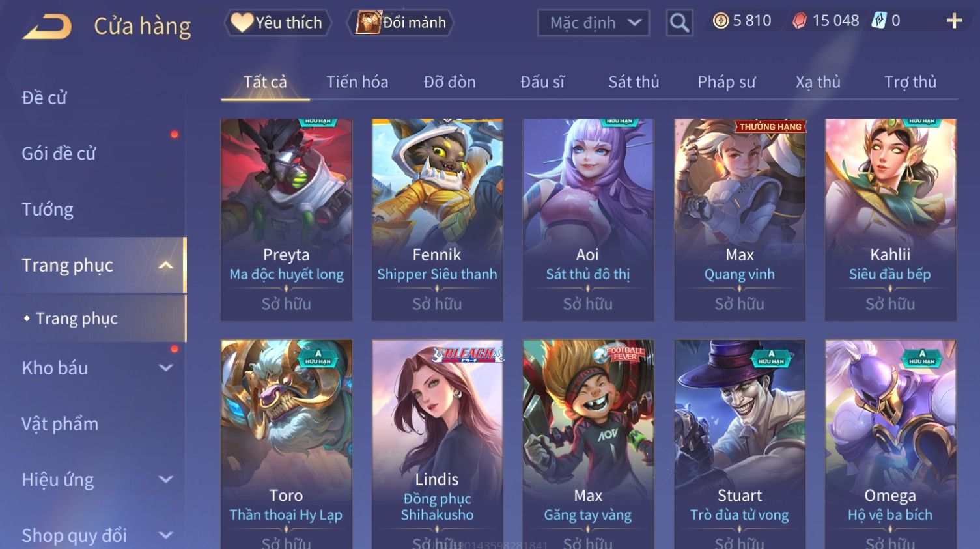The height and width of the screenshot is (549, 980).
Task: Select Stuart Trò đùa tử vong skin
Action: point(740,444)
